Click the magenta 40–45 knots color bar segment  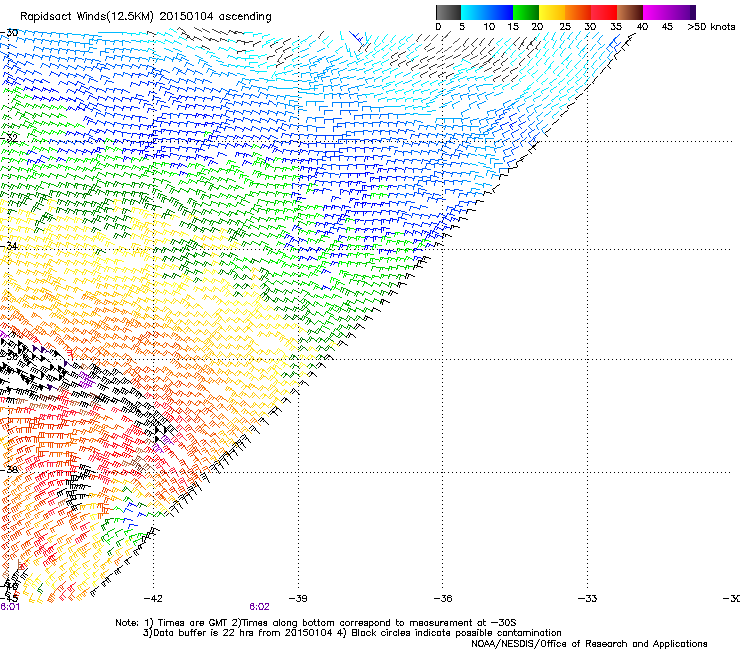tap(656, 12)
